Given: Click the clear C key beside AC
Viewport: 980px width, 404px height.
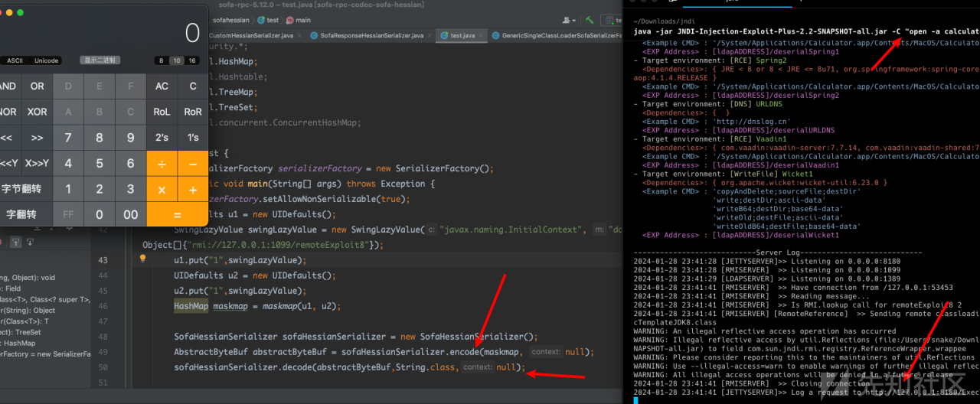Looking at the screenshot, I should 193,86.
